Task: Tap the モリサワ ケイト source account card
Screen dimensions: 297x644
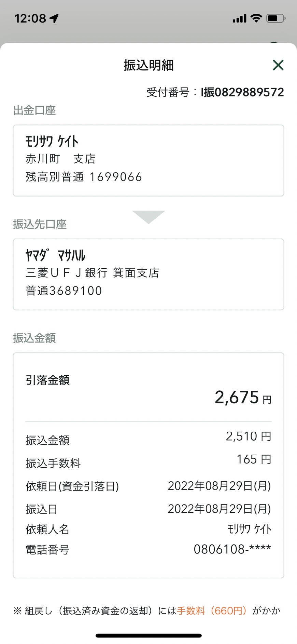Action: coord(148,161)
